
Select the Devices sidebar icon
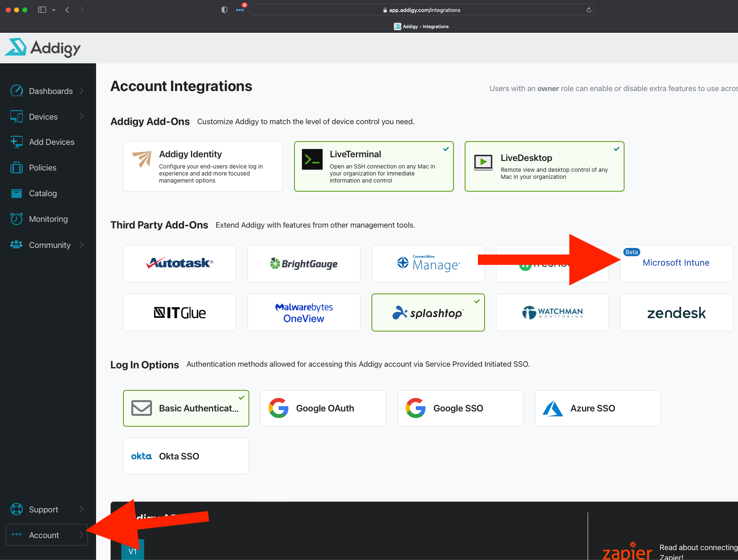click(x=17, y=116)
